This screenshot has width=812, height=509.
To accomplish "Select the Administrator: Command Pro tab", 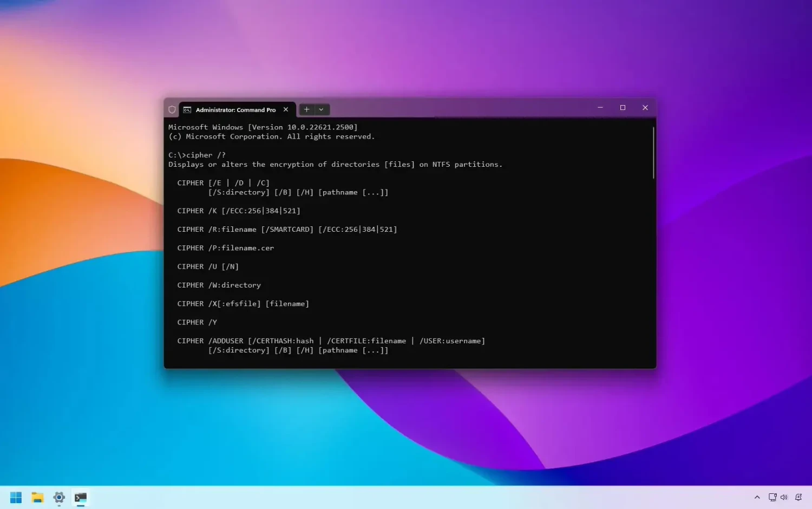I will click(235, 109).
